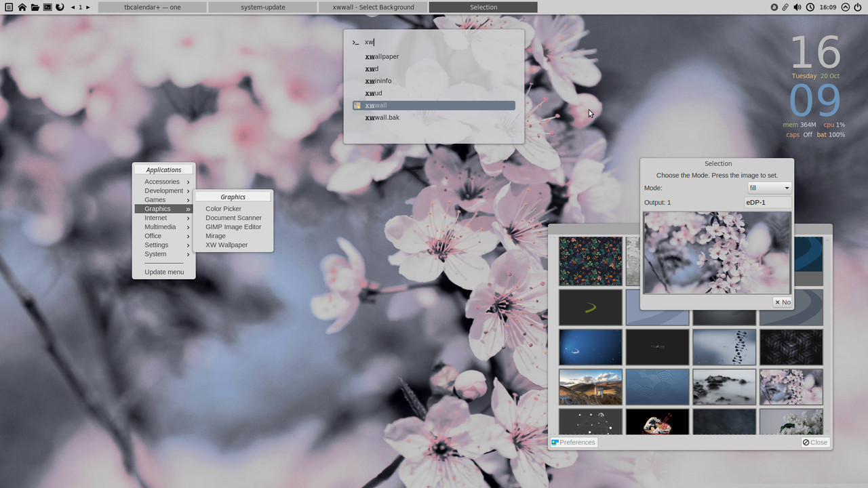Launch the file manager folder icon
Viewport: 868px width, 488px height.
point(35,7)
